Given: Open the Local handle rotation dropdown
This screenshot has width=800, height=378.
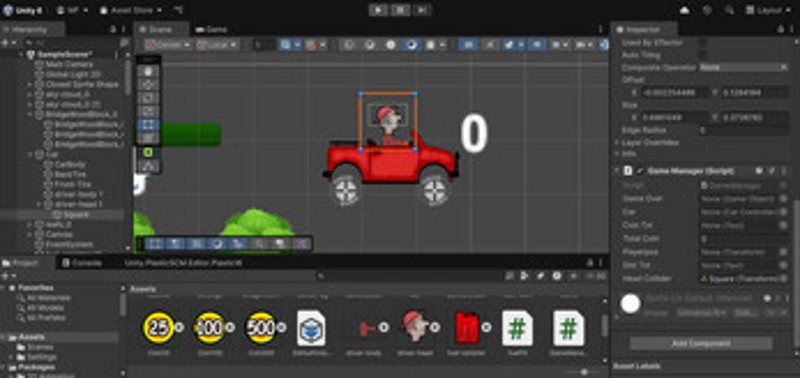Looking at the screenshot, I should click(x=217, y=45).
